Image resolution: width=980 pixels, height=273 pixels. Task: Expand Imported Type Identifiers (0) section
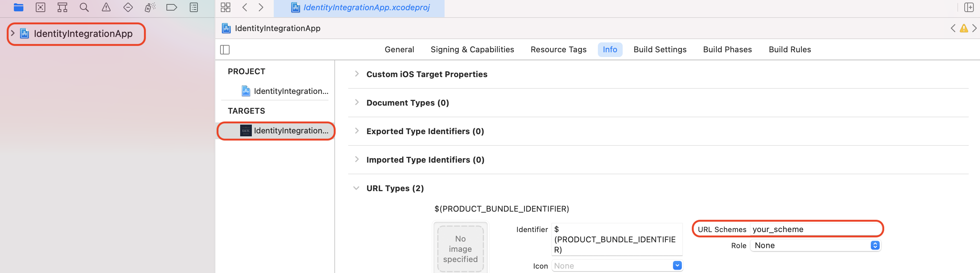(357, 160)
